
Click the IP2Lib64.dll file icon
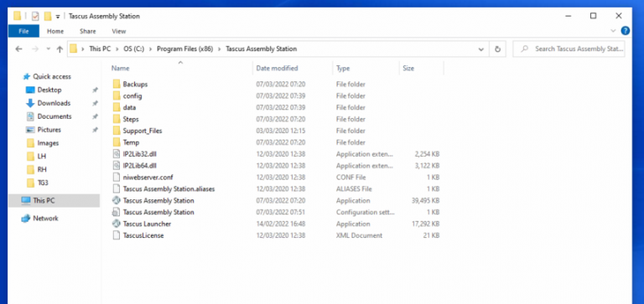pos(117,166)
